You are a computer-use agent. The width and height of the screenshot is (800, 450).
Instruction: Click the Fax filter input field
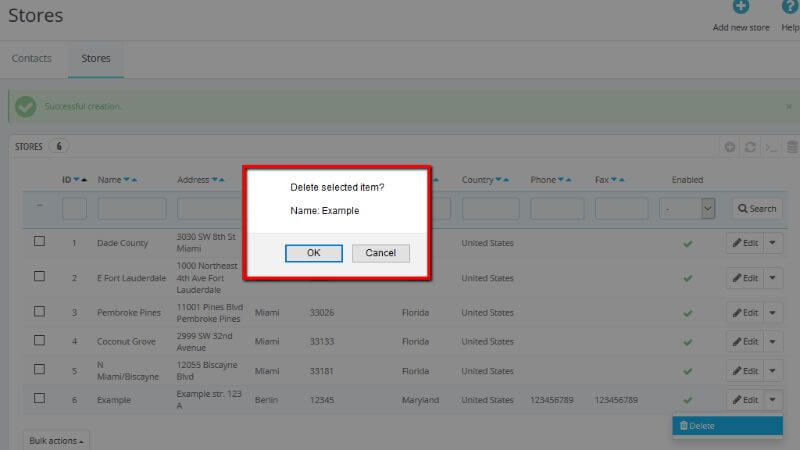pos(621,209)
